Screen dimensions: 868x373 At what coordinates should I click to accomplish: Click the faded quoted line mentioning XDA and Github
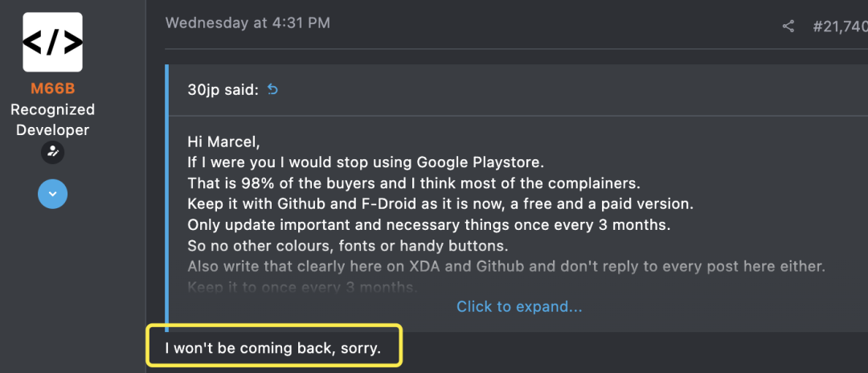(506, 266)
